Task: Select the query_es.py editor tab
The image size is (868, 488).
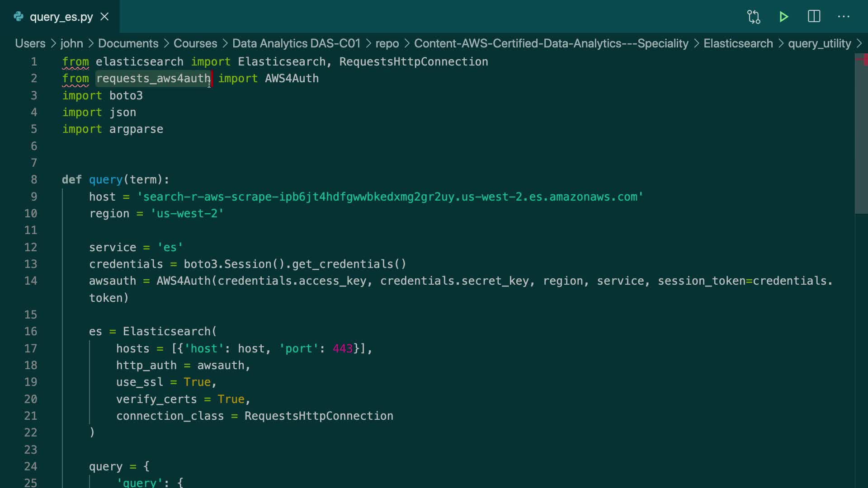Action: (x=61, y=17)
